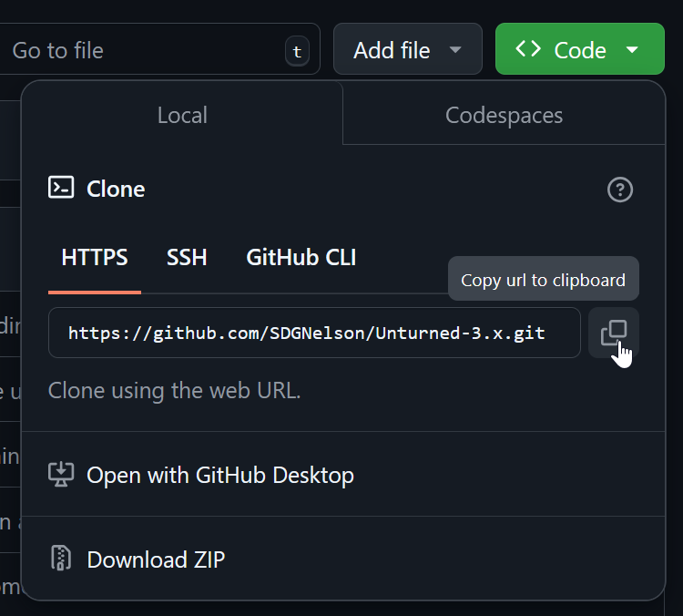Viewport: 683px width, 616px height.
Task: Click the ZIP file icon
Action: click(61, 558)
